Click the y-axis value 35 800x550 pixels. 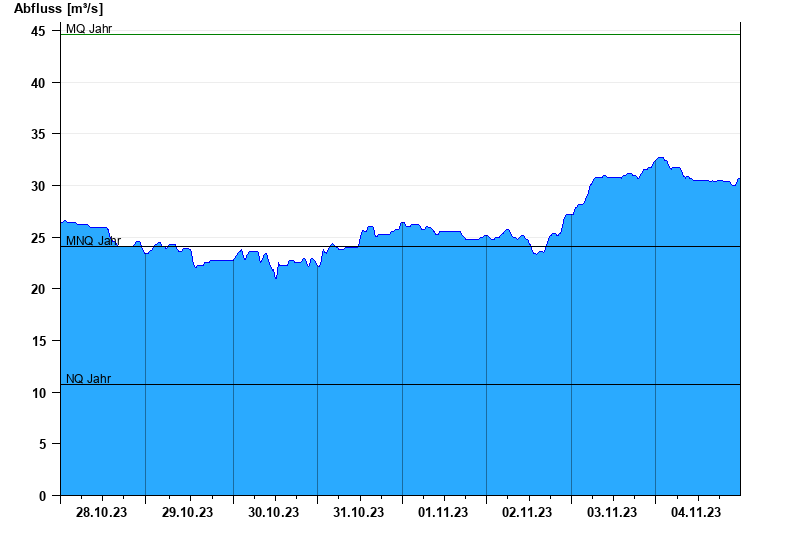(x=38, y=135)
